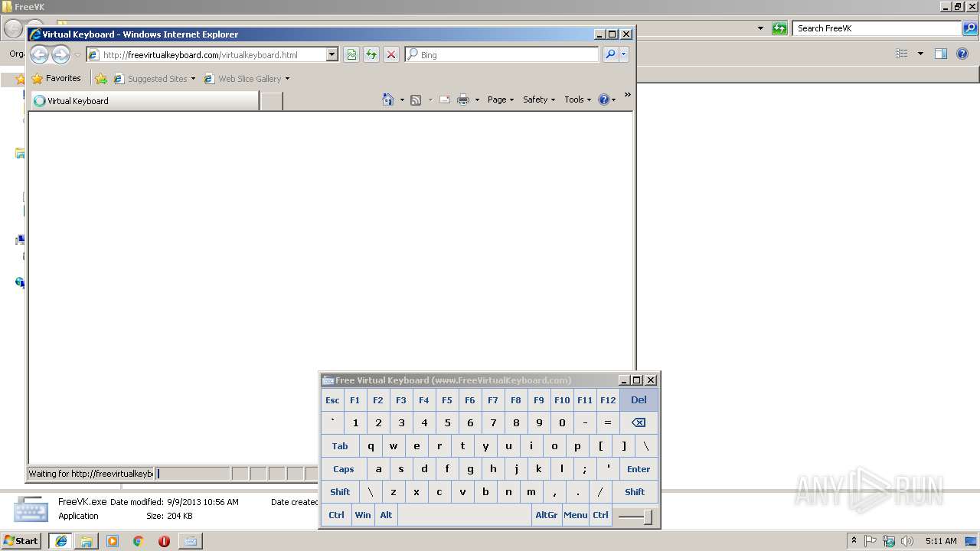Viewport: 980px width, 551px height.
Task: Open RSS feeds icon
Action: (x=416, y=99)
